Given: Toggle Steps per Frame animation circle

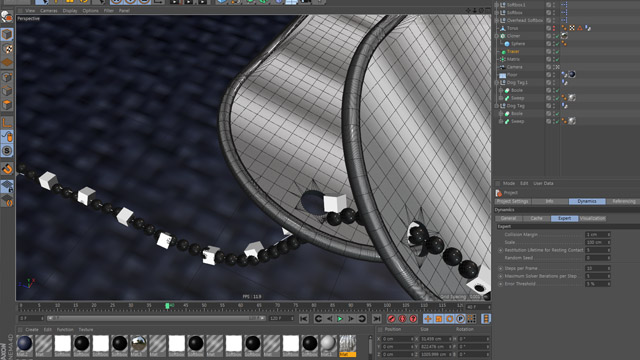Looking at the screenshot, I should (501, 269).
